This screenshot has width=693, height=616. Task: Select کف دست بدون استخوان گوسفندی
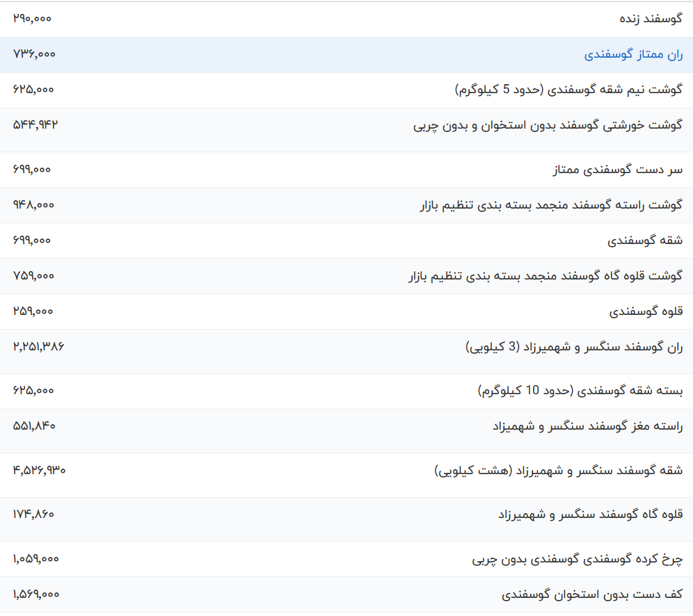[592, 595]
